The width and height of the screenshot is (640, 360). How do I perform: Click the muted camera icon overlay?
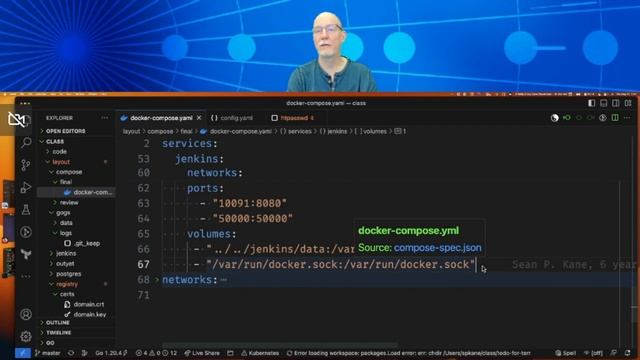[16, 120]
